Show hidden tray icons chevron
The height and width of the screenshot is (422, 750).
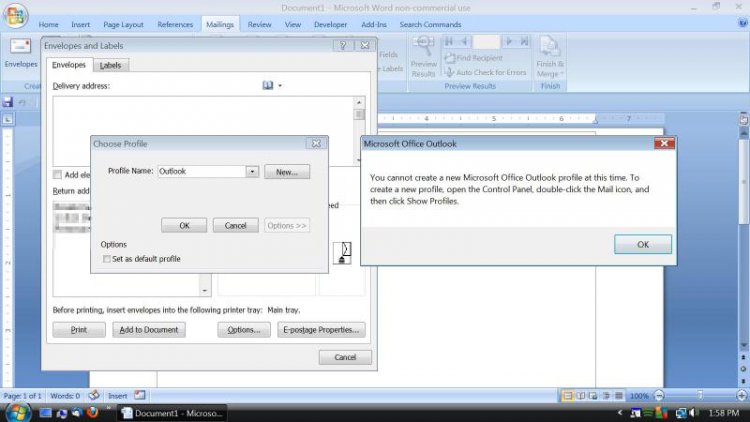point(620,412)
